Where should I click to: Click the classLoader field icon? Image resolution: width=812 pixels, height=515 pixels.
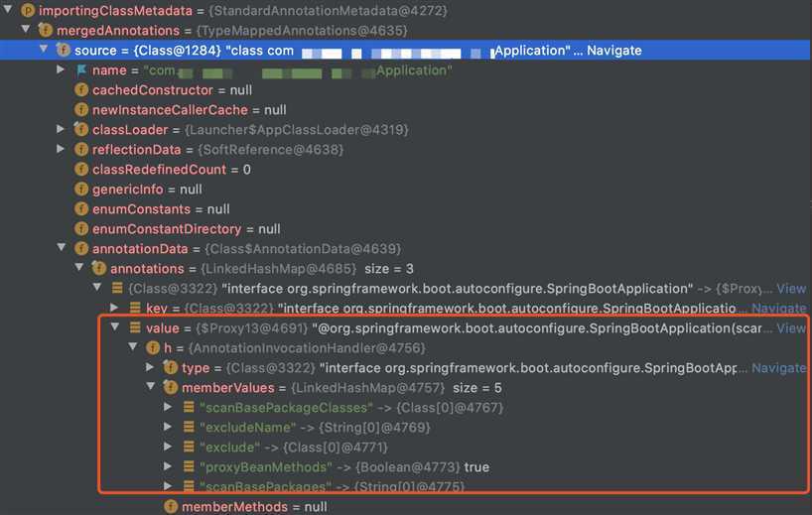pyautogui.click(x=81, y=129)
